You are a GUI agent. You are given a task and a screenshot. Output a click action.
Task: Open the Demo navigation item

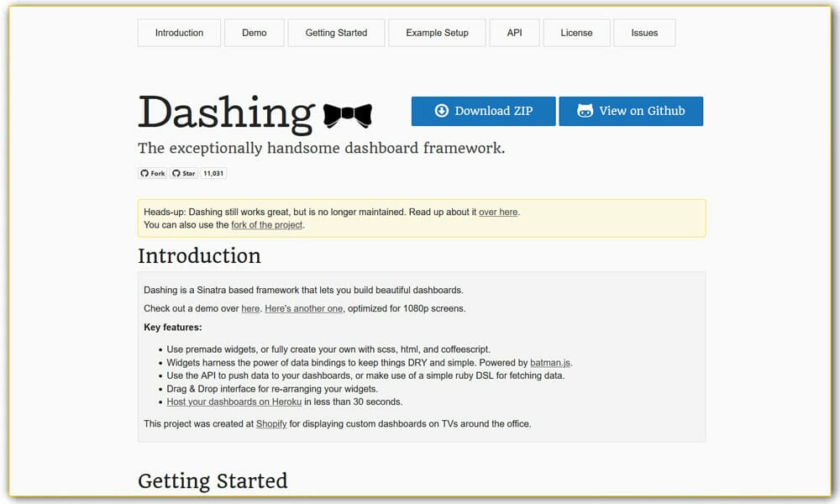254,32
